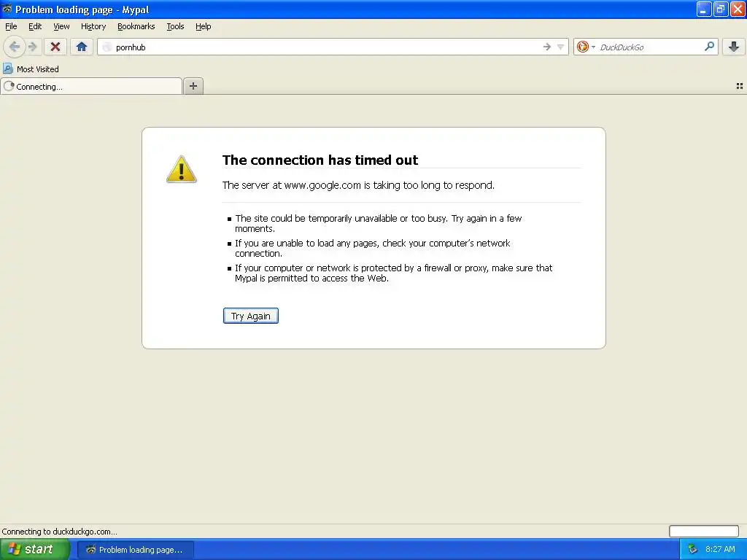
Task: Open the DuckDuckGo search engine selector
Action: click(586, 47)
